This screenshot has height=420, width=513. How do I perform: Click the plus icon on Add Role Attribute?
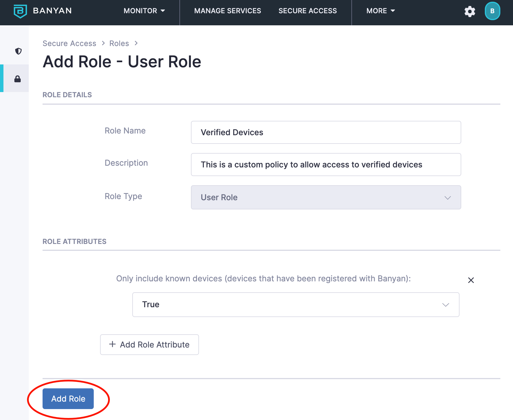tap(112, 344)
